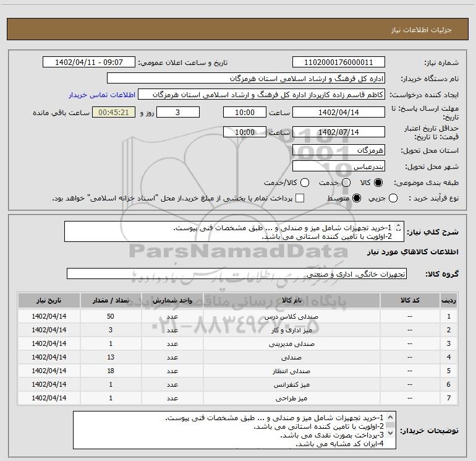Image resolution: width=476 pixels, height=461 pixels.
Task: Click scroll up arrow in buyer notes
Action: click(x=391, y=417)
